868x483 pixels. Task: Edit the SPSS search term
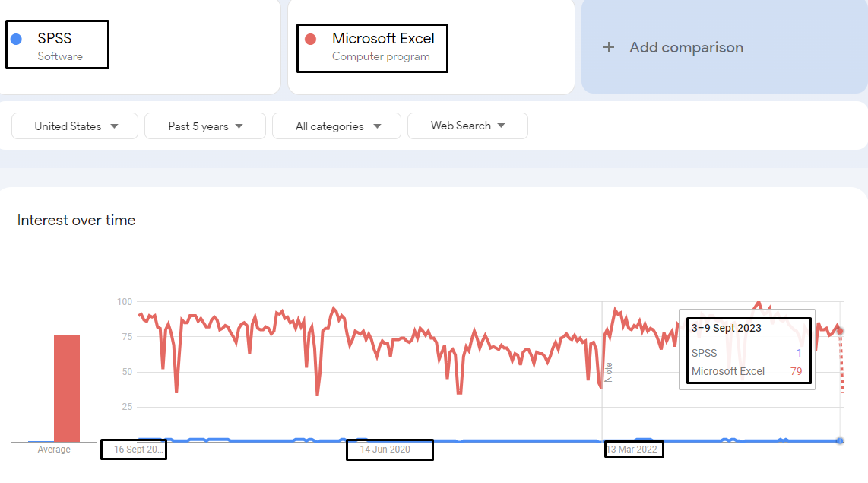(54, 38)
